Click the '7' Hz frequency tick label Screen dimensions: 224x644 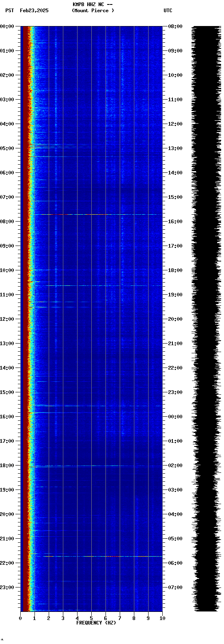click(120, 618)
